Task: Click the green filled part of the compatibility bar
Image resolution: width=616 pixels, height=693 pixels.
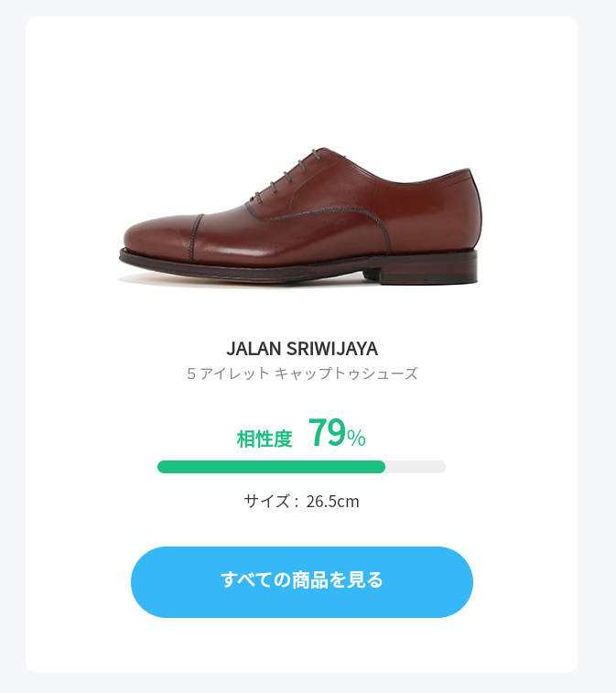Action: (271, 467)
